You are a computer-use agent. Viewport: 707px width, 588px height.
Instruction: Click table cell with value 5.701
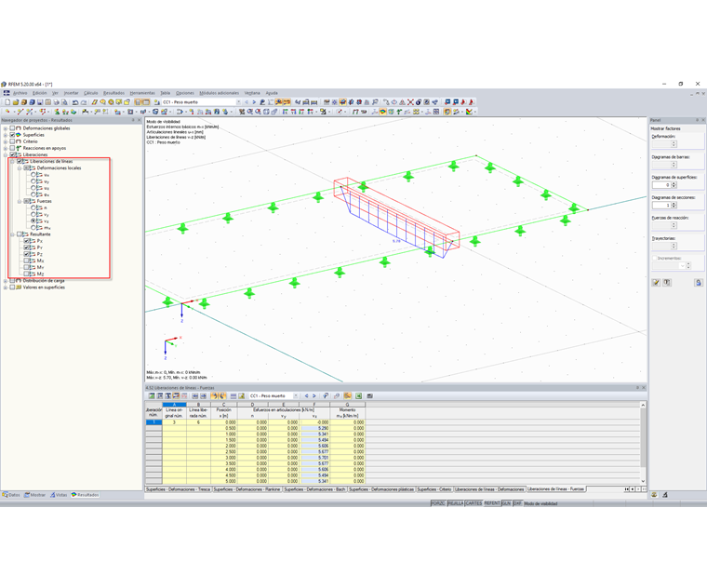pyautogui.click(x=314, y=458)
